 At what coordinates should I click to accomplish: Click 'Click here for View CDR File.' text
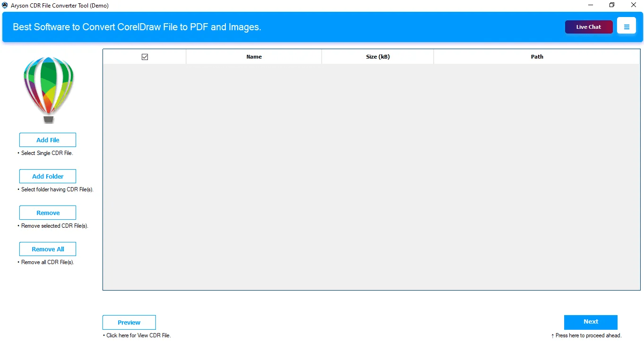pos(138,335)
